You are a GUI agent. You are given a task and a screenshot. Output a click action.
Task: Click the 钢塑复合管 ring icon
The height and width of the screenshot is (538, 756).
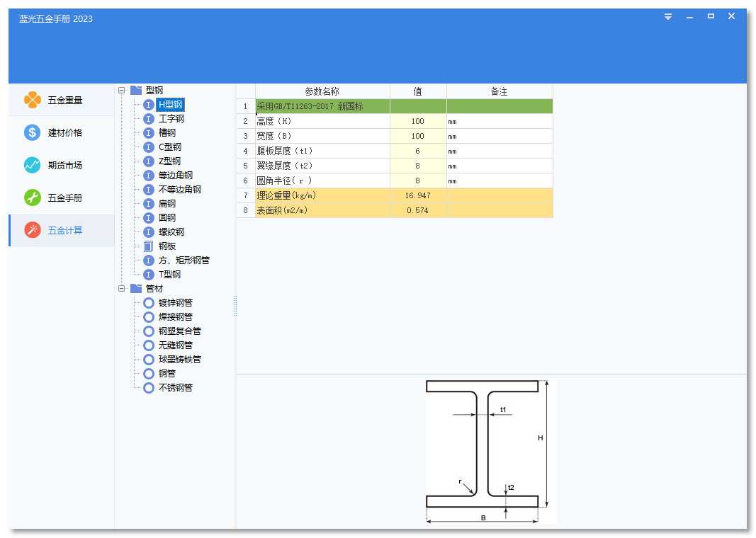149,331
